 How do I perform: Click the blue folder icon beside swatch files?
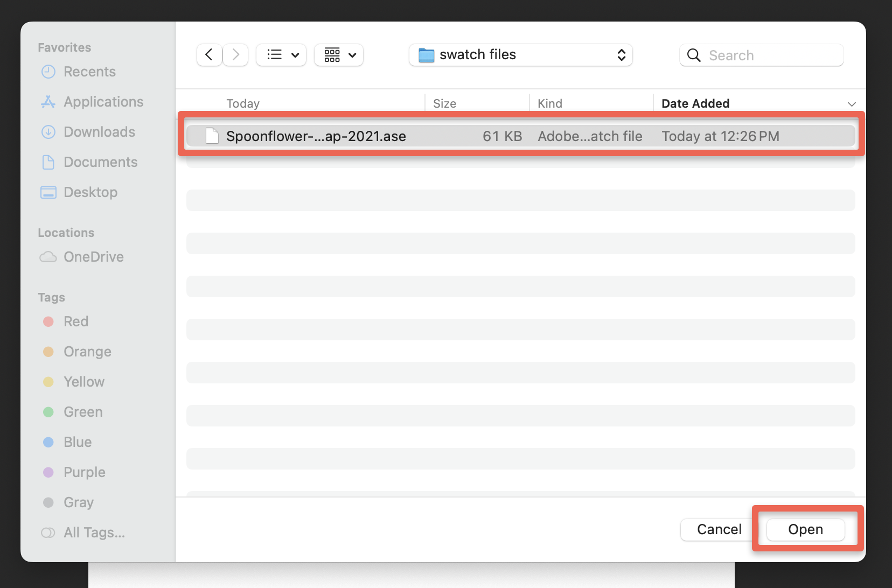pyautogui.click(x=427, y=55)
